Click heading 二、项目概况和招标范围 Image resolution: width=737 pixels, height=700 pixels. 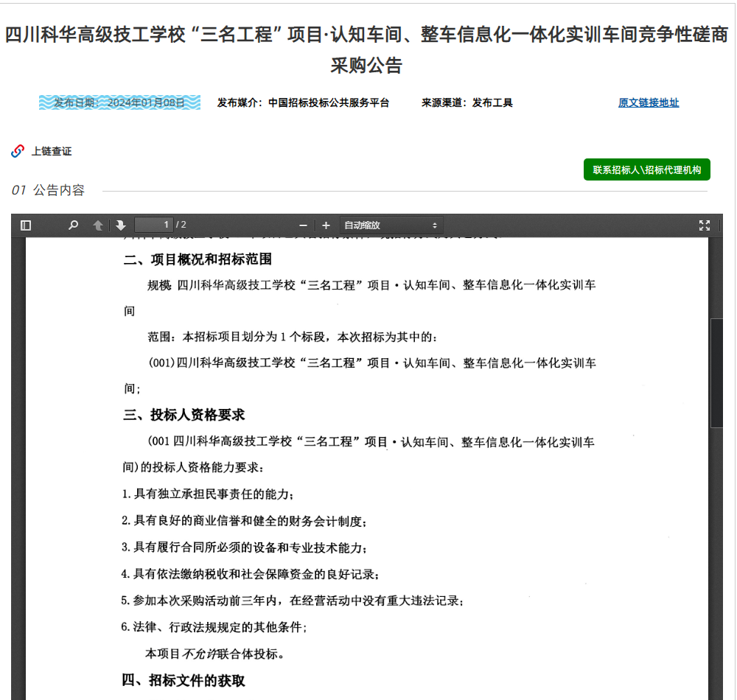(x=198, y=259)
